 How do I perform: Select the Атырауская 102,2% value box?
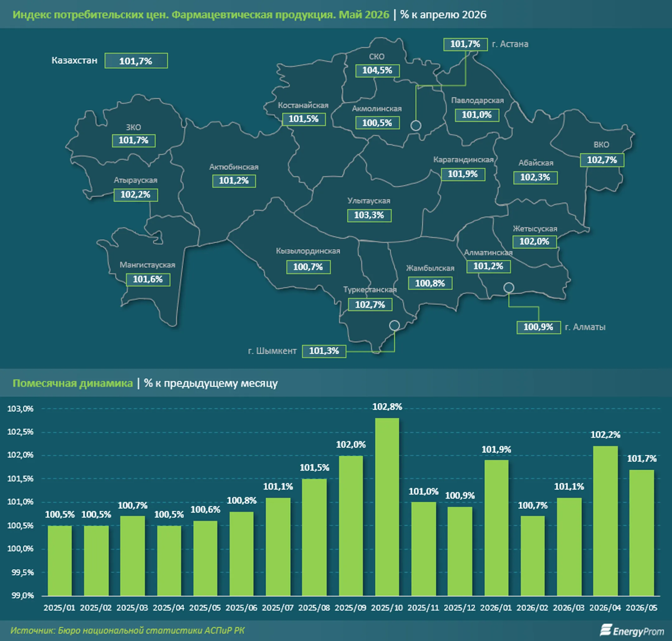click(136, 195)
